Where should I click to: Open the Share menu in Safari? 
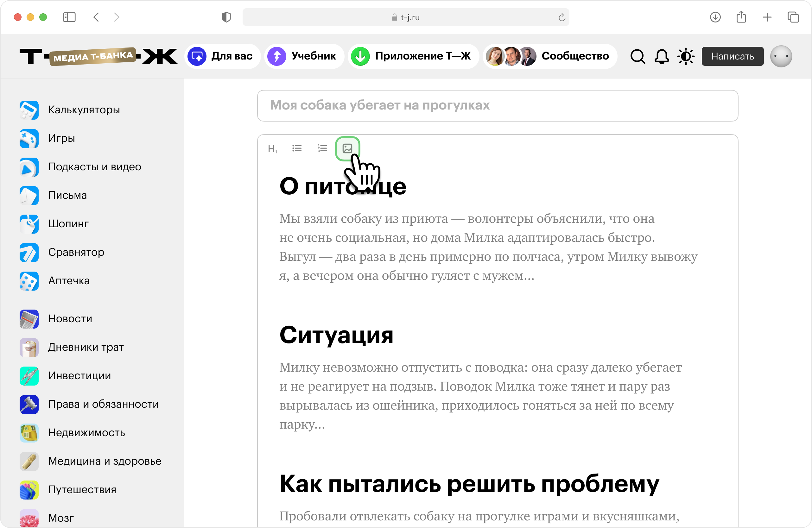pyautogui.click(x=741, y=17)
